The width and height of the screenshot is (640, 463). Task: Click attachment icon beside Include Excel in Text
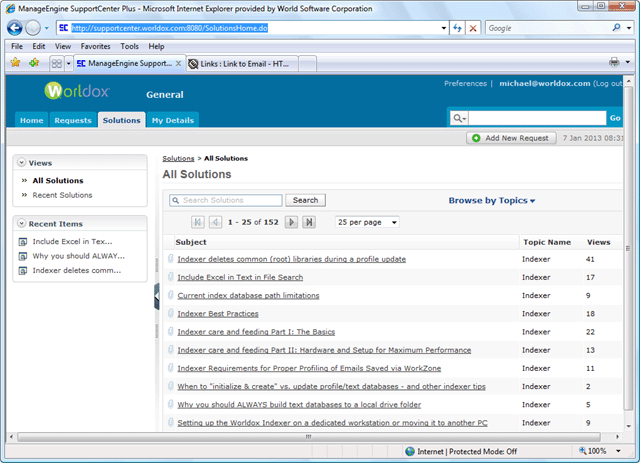(x=171, y=277)
